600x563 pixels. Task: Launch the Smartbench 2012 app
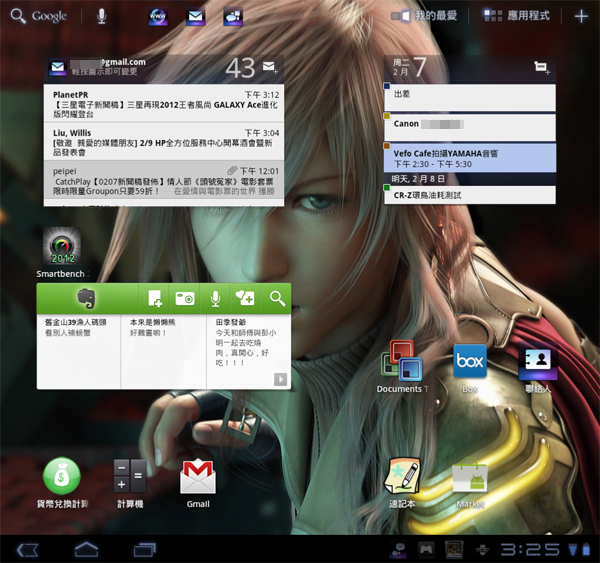click(62, 253)
